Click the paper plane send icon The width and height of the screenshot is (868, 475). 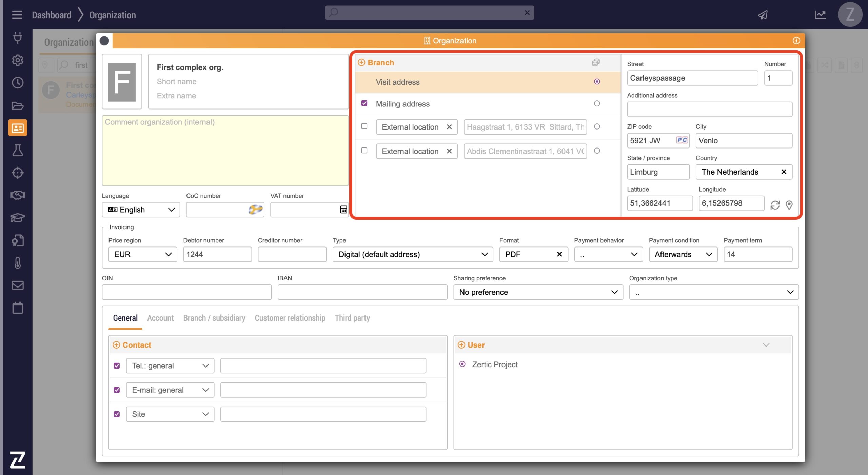click(763, 15)
